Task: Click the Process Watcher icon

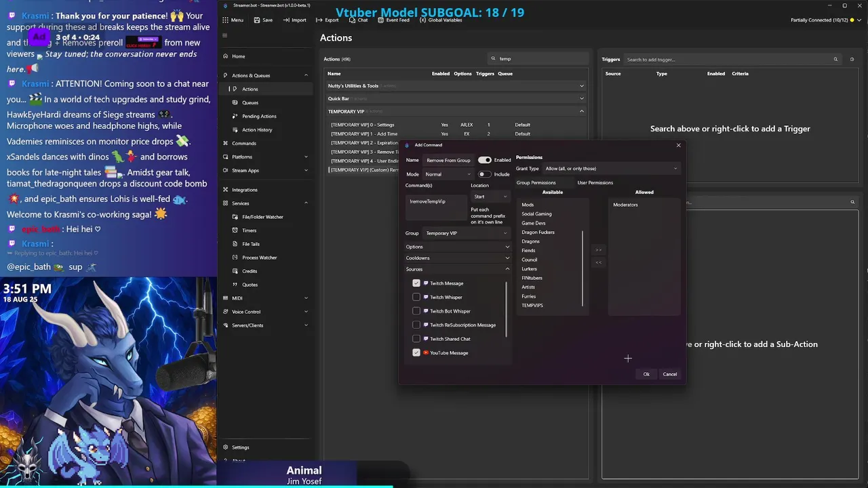Action: click(x=235, y=258)
